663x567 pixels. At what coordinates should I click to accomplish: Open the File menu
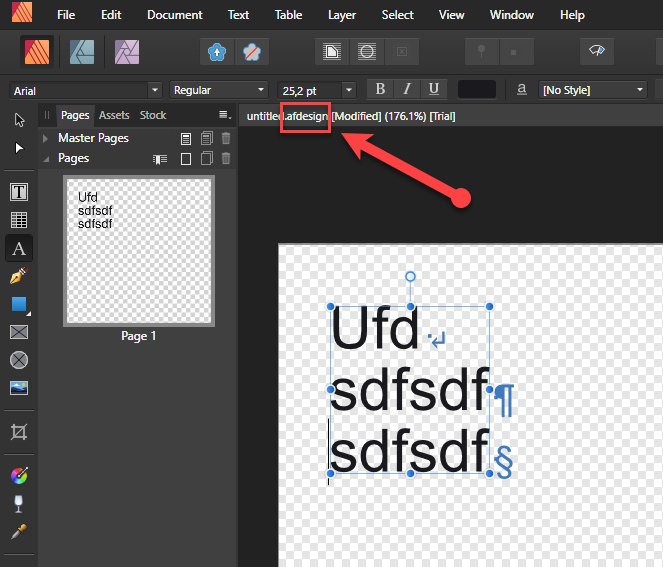pos(66,15)
